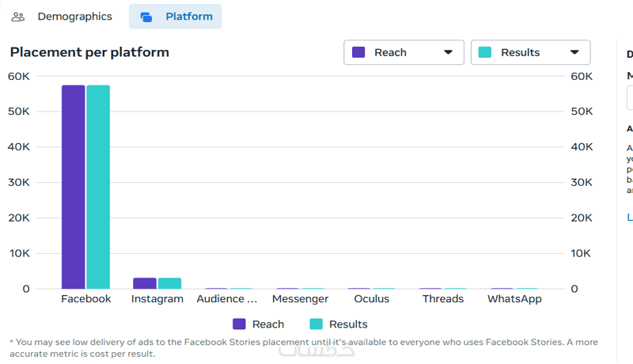Select the teal Instagram Results bar

(x=169, y=283)
